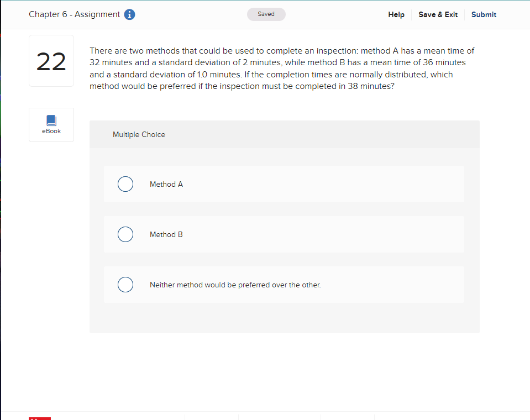Click the question number 22 box
This screenshot has height=420, width=530.
coord(51,60)
